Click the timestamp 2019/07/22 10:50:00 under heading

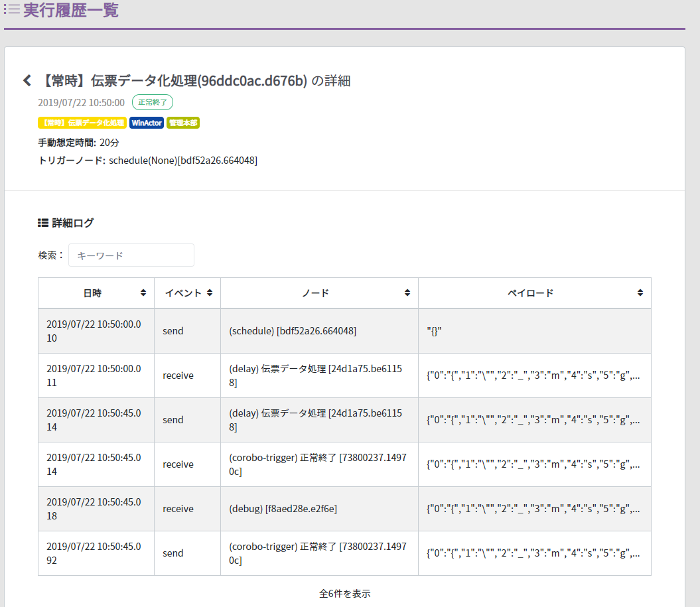click(x=81, y=103)
